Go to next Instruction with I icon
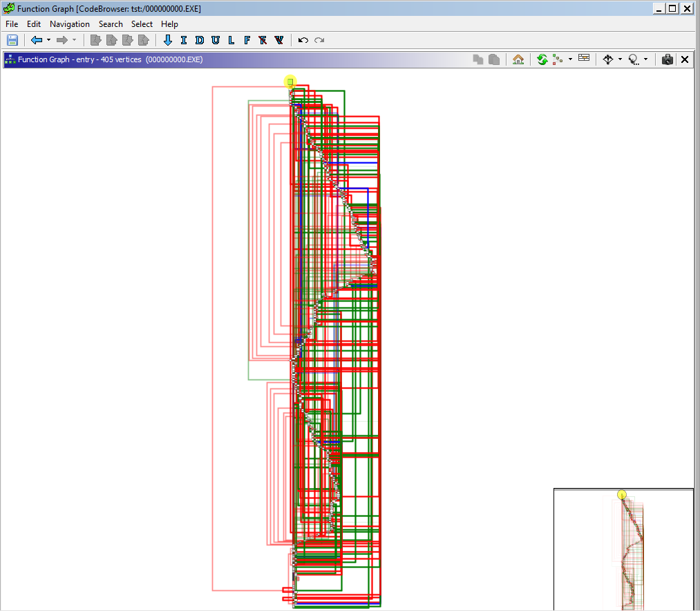 click(x=184, y=40)
